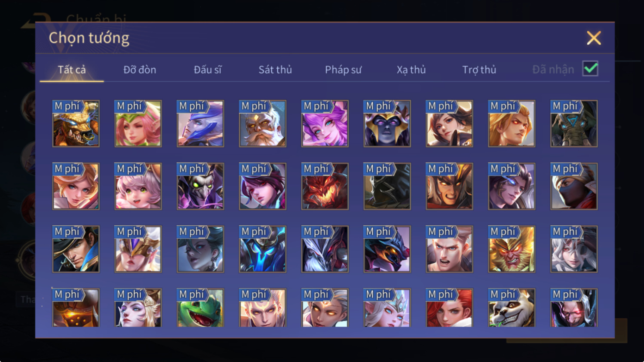Open the Xạ thủ tab
Screen dimensions: 644x362
(411, 70)
